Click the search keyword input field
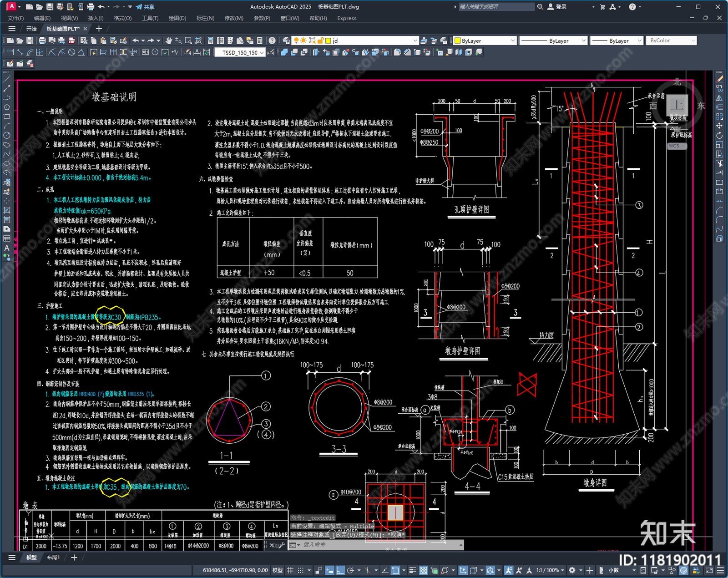This screenshot has width=728, height=578. pos(496,7)
